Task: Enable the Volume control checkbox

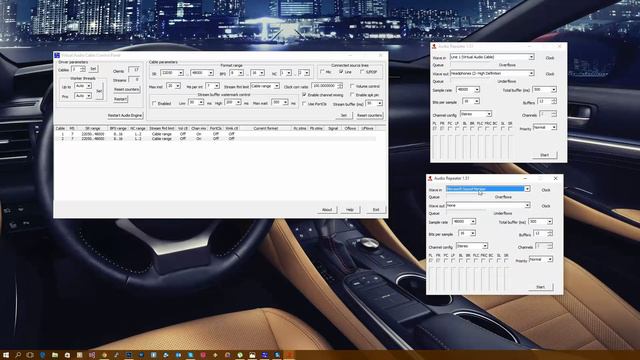Action: [352, 86]
